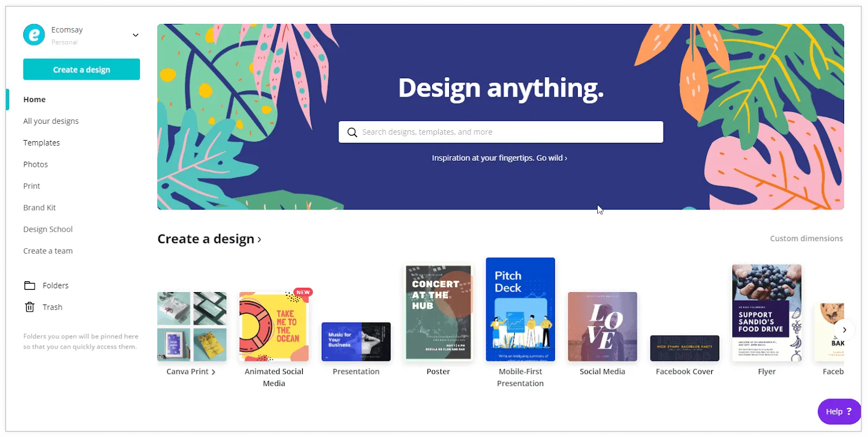Go to Templates in sidebar
868x437 pixels.
tap(42, 143)
